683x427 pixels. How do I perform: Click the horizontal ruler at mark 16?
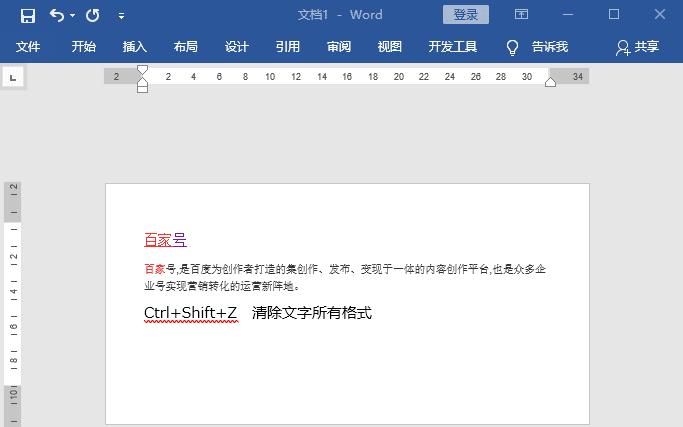pyautogui.click(x=347, y=77)
